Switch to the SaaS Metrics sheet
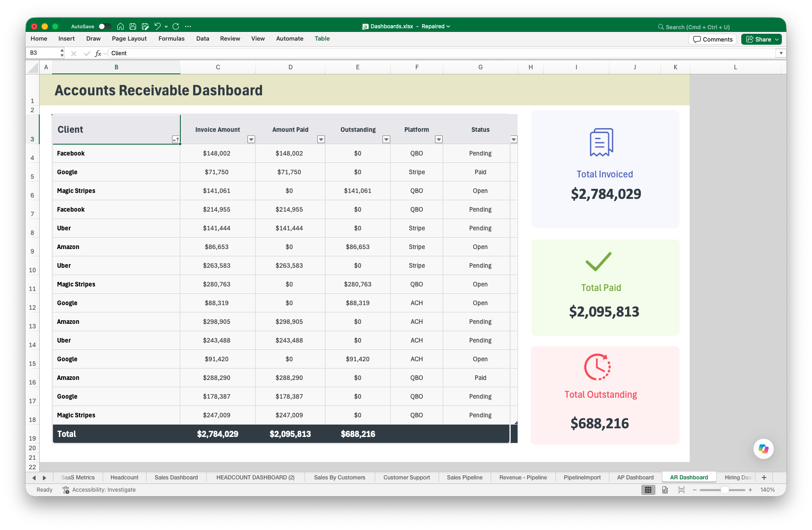 [x=78, y=478]
